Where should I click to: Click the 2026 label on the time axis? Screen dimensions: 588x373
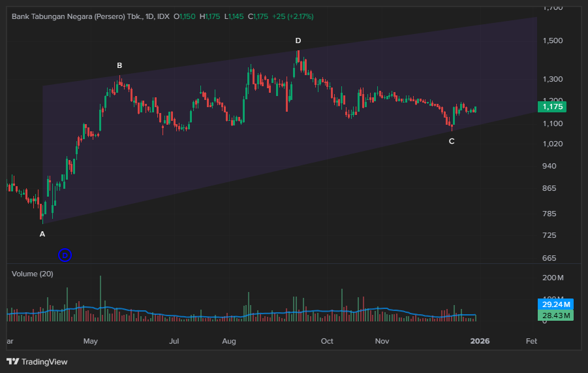pos(480,341)
